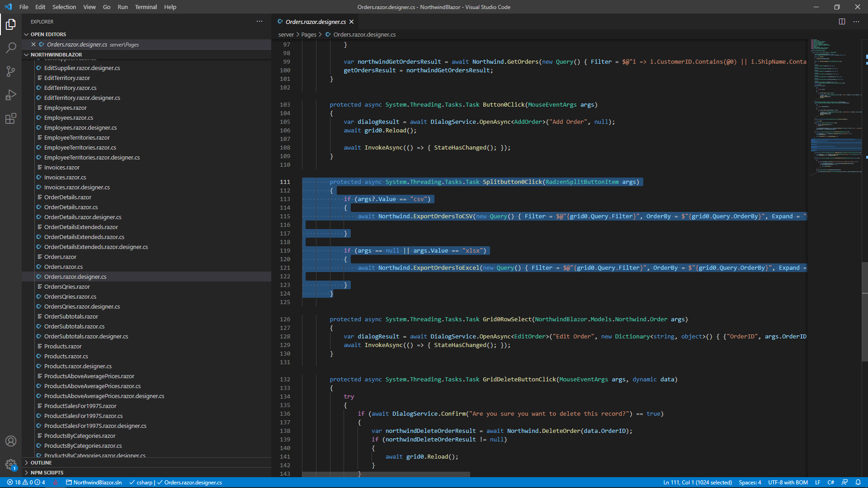Open OrderSubtotals.razor.cs in file tree
Image resolution: width=868 pixels, height=488 pixels.
point(74,326)
